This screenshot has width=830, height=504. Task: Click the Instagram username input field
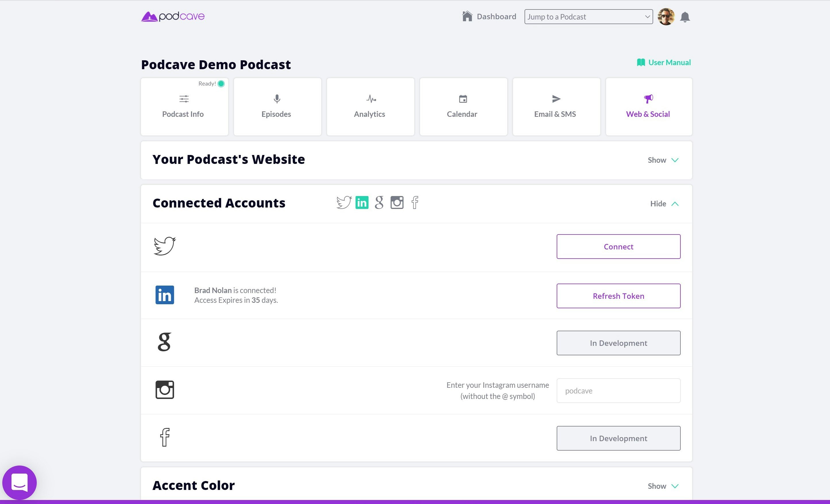pyautogui.click(x=618, y=391)
